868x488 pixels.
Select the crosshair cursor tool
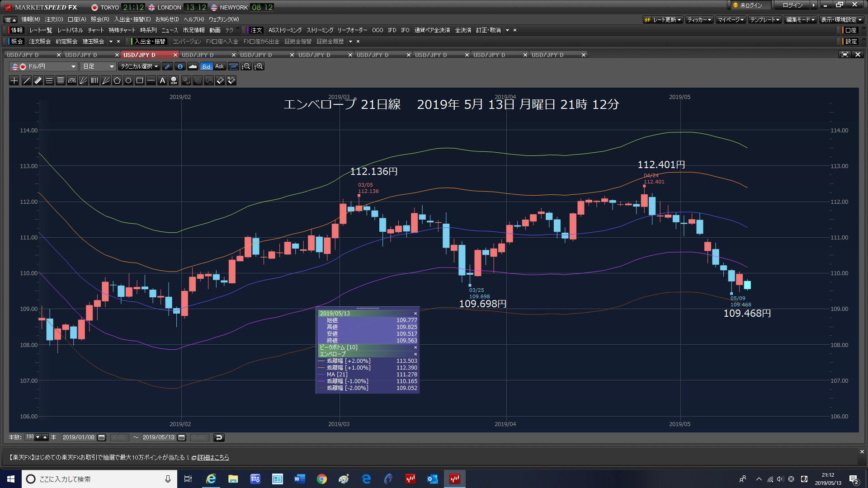(x=14, y=80)
